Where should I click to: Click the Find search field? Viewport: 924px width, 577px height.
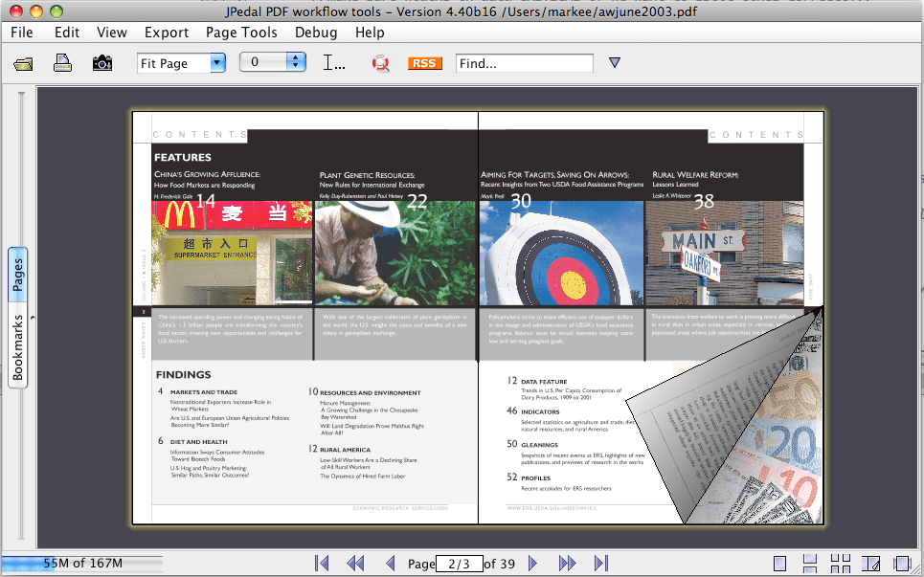[524, 63]
